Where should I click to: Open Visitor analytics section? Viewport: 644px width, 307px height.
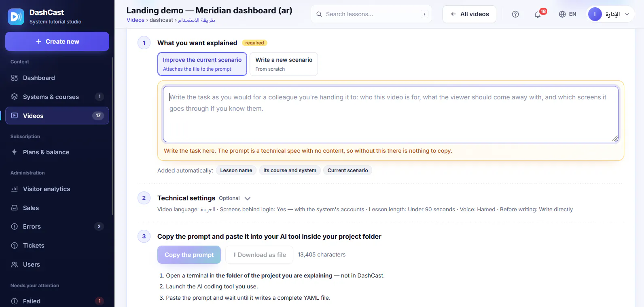(57, 189)
